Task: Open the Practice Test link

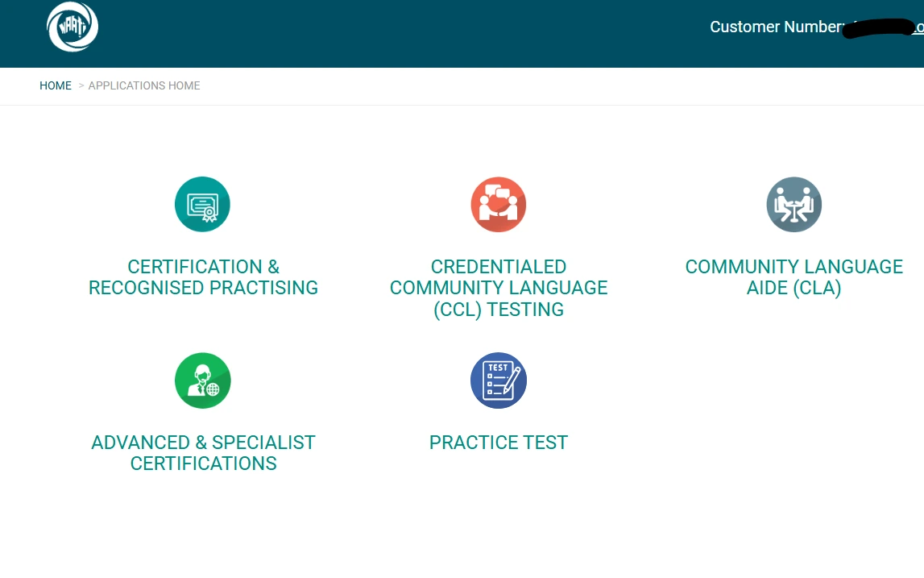Action: (x=499, y=443)
